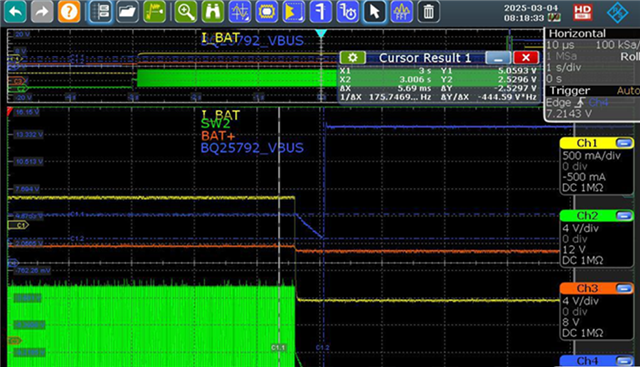Click the ΔY -2.5297 V cursor value

(516, 89)
